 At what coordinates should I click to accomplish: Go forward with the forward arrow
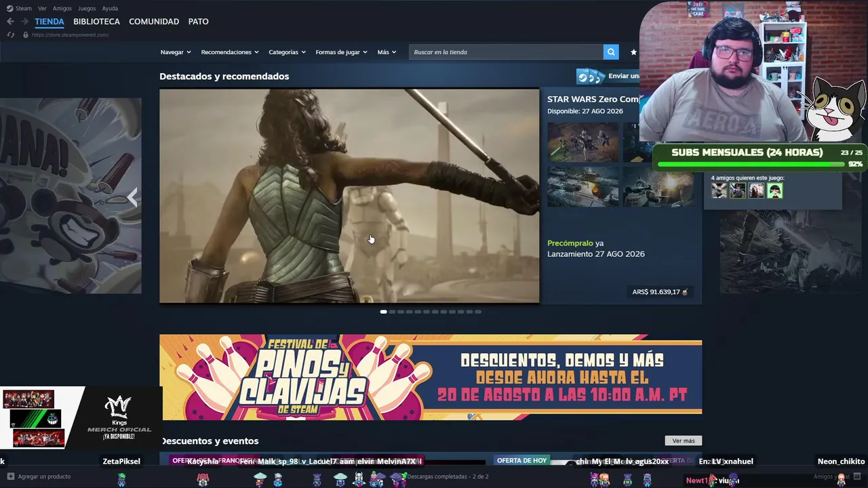(x=24, y=22)
